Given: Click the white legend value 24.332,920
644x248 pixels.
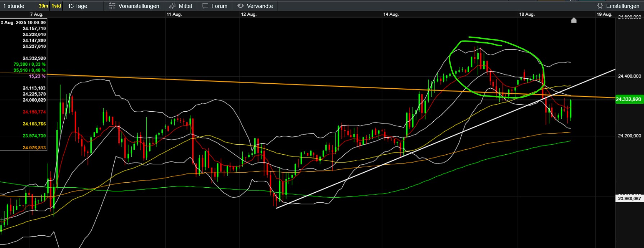Looking at the screenshot, I should [x=34, y=58].
